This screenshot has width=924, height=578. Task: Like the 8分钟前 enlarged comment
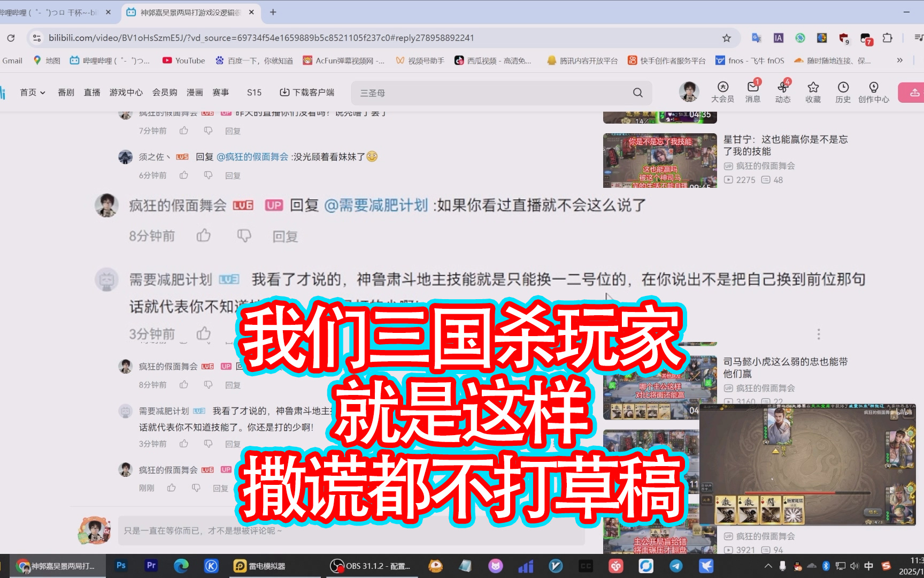(x=203, y=235)
